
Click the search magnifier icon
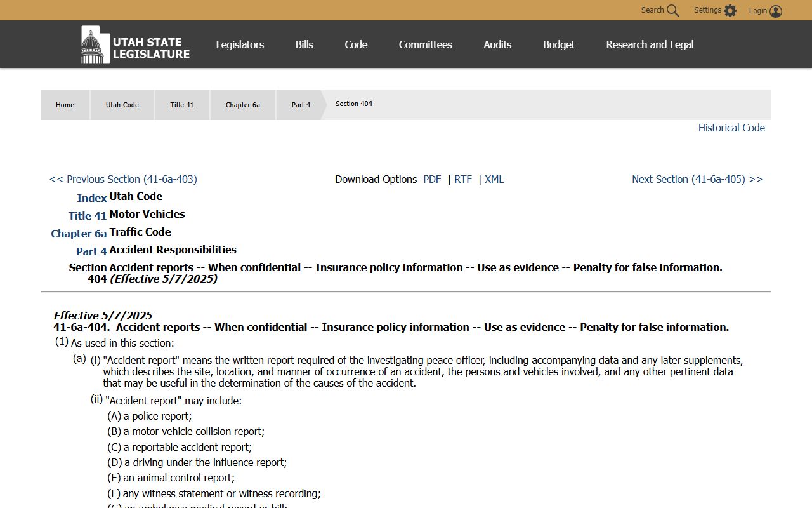[673, 11]
